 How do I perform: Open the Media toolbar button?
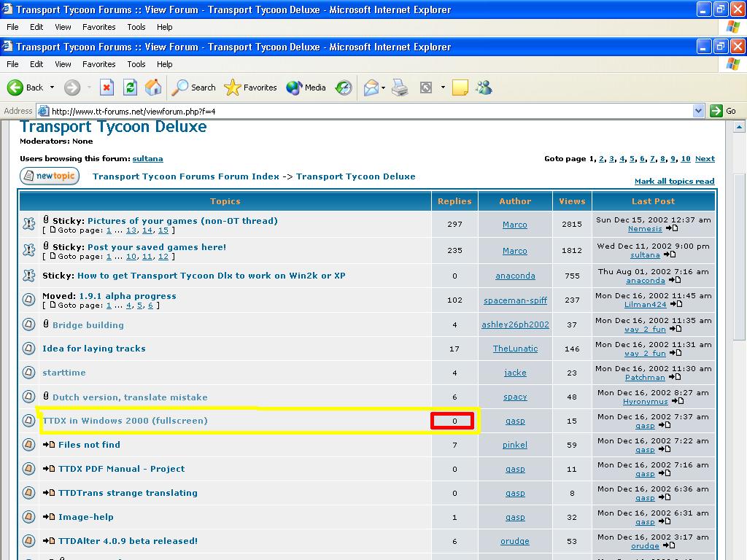coord(306,87)
